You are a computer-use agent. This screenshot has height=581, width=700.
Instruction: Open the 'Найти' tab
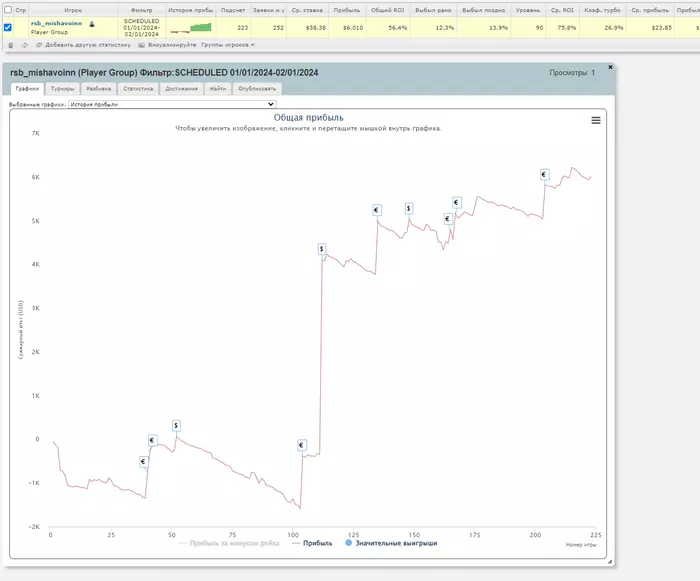218,88
